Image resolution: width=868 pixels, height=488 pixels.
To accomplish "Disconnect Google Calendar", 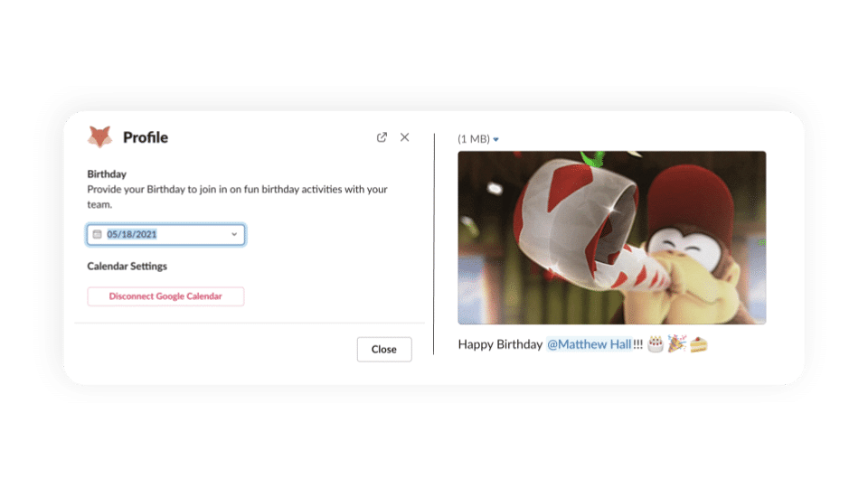I will pos(165,296).
